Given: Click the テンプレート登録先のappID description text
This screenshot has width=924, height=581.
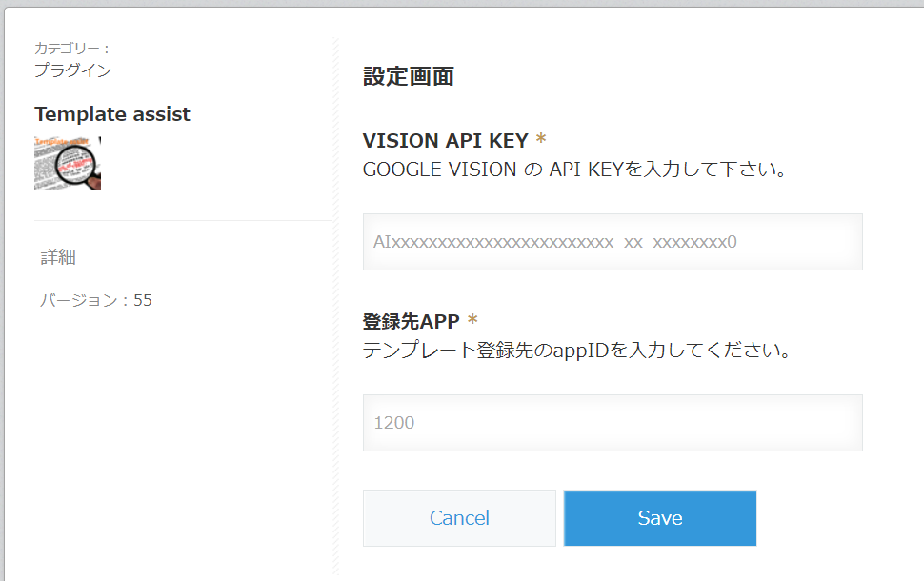Looking at the screenshot, I should [578, 351].
